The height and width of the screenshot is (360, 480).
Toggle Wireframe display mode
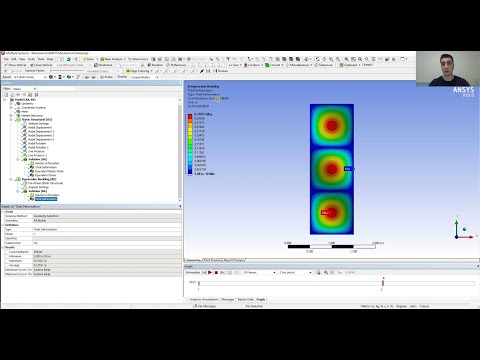(103, 65)
